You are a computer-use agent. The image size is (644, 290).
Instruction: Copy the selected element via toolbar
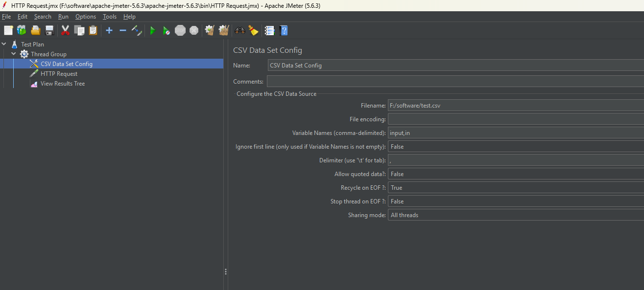click(x=79, y=30)
